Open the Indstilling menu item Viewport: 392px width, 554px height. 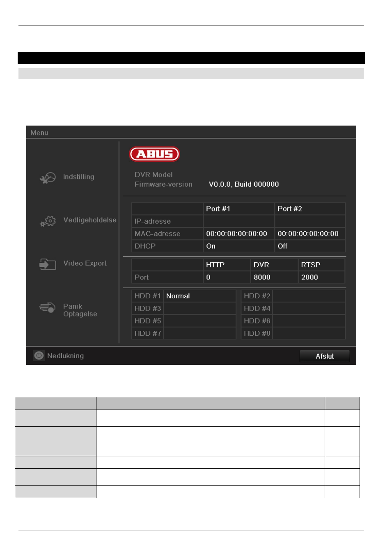[x=78, y=177]
